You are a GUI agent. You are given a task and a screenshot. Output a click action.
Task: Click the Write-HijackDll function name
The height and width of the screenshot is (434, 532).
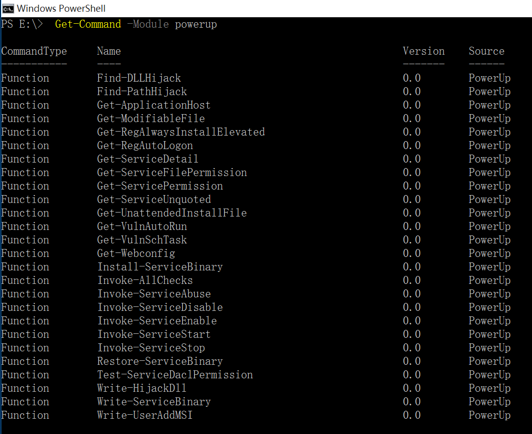tap(142, 388)
